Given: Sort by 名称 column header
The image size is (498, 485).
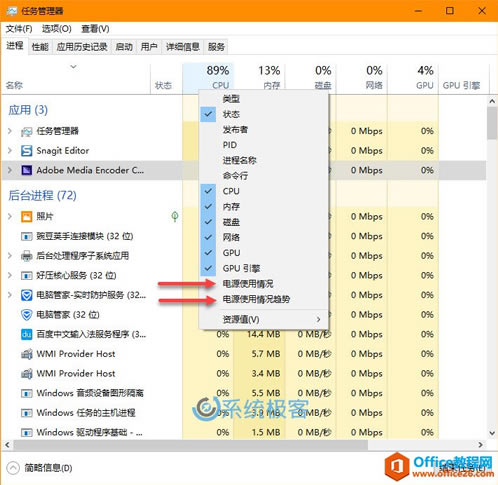Looking at the screenshot, I should pyautogui.click(x=76, y=78).
